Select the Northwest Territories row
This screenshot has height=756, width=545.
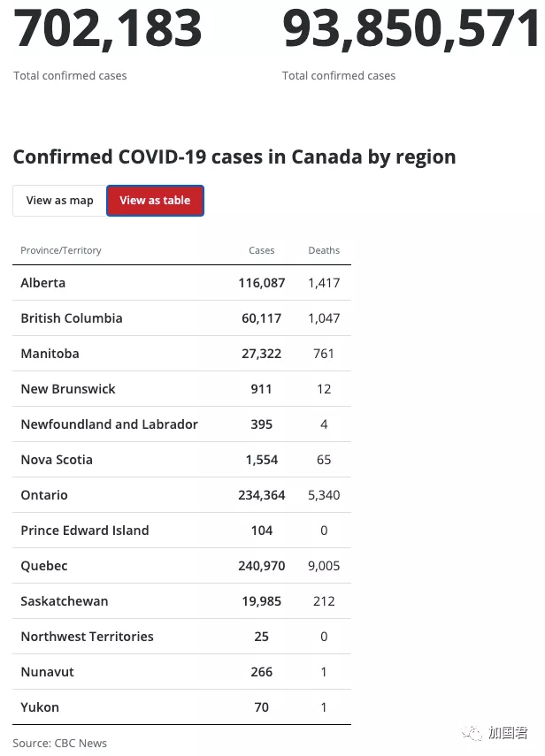(182, 637)
